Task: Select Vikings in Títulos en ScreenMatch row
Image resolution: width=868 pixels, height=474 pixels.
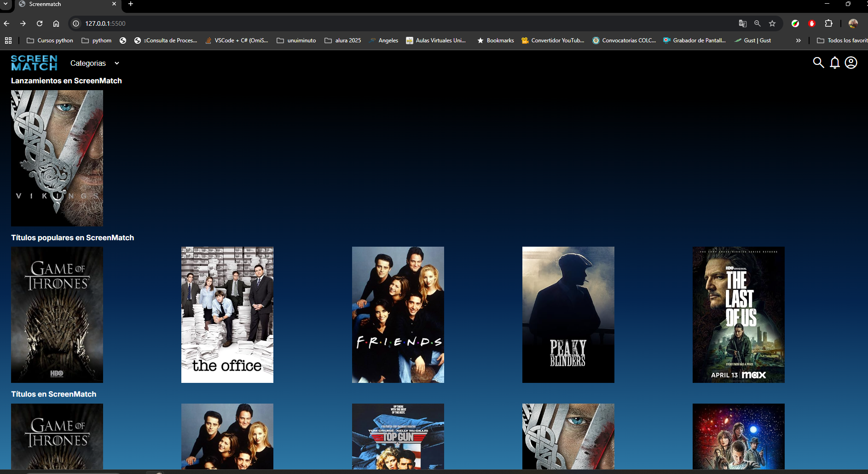Action: click(568, 436)
